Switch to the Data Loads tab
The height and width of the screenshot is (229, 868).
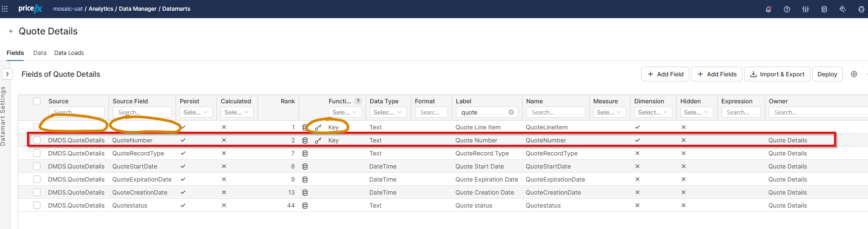(69, 53)
